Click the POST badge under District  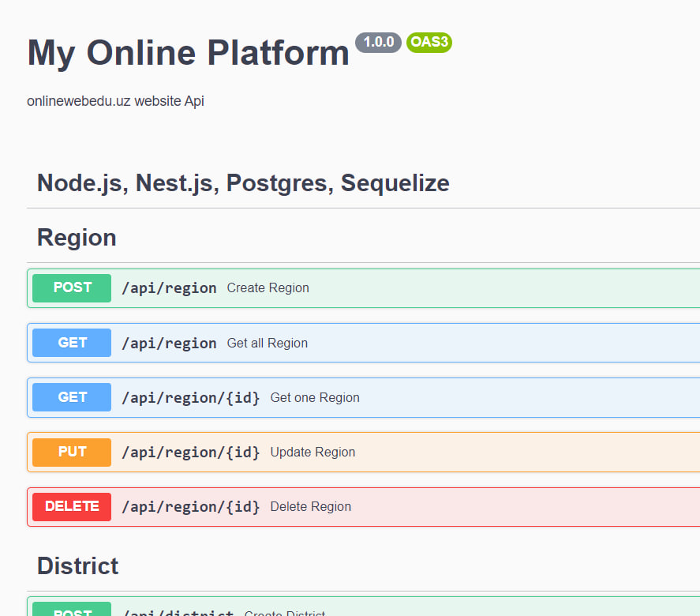point(72,609)
